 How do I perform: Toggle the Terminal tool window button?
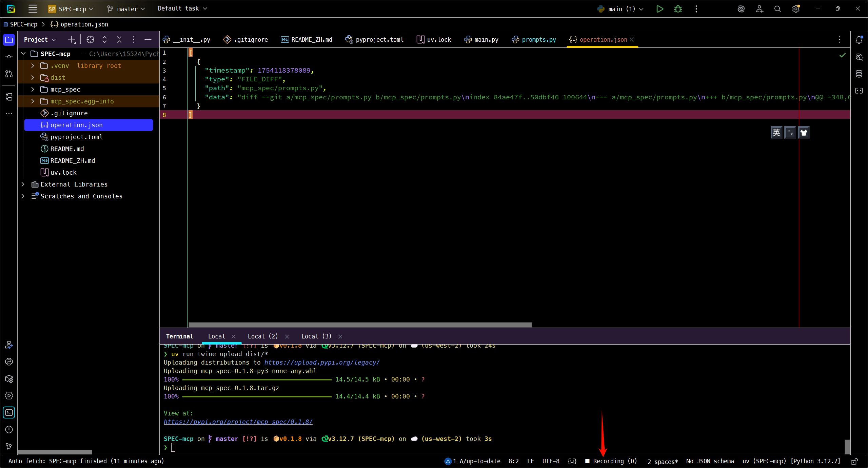[9, 412]
